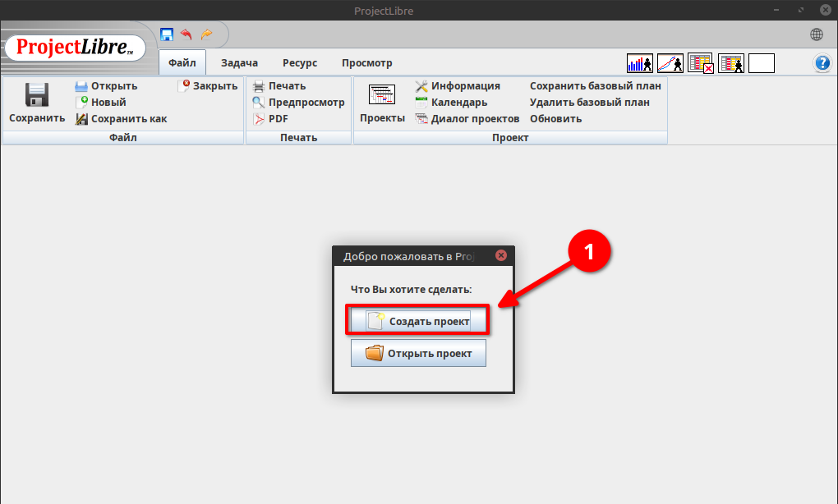Click Календарь in the Проект group
Viewport: 838px width, 504px height.
pyautogui.click(x=451, y=102)
